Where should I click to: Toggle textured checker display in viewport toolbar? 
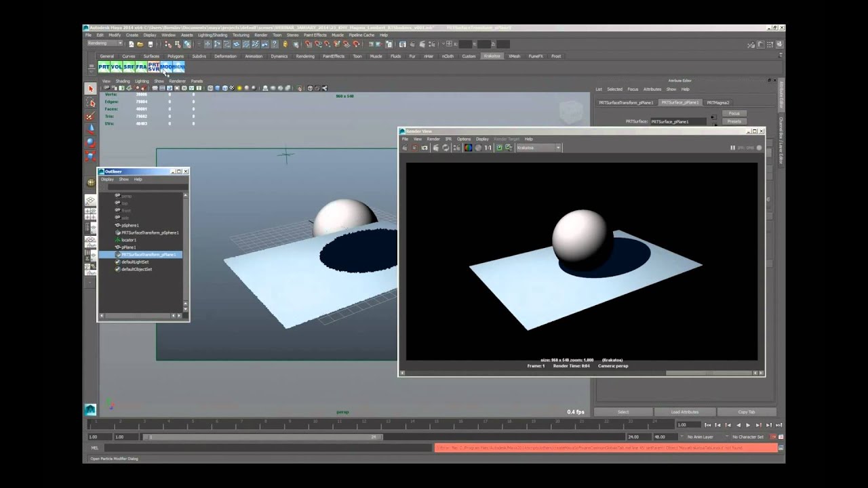click(232, 88)
